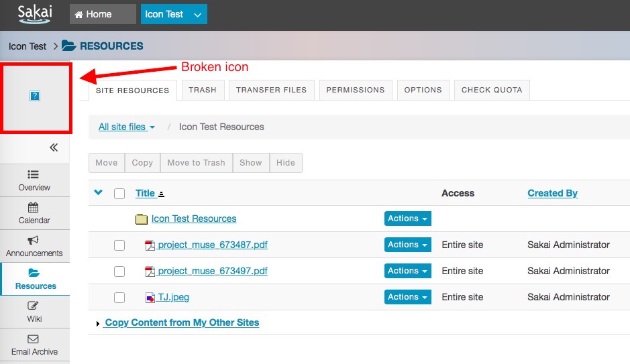Screen dimensions: 630x364
Task: Open project_muse_673487.pdf file link
Action: [x=213, y=245]
